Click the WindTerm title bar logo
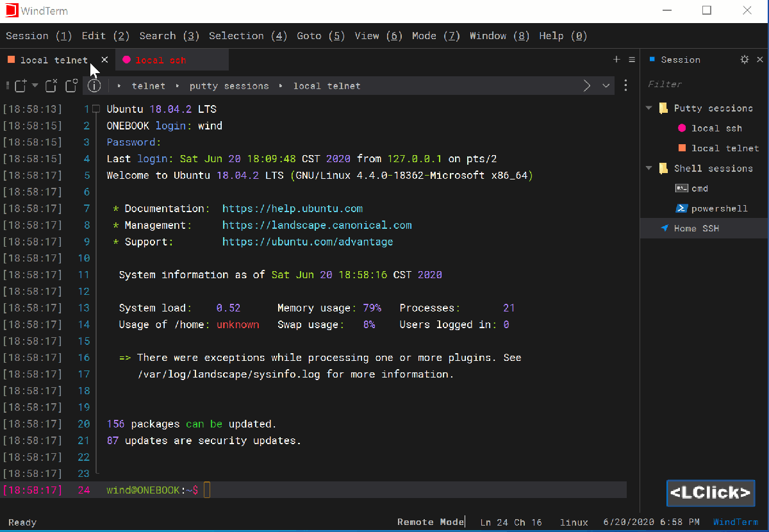This screenshot has height=532, width=769. [x=11, y=11]
